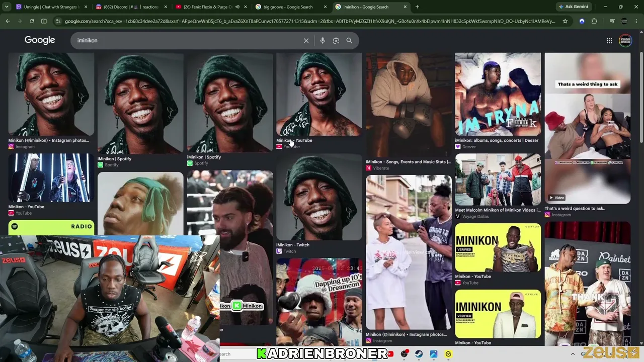644x362 pixels.
Task: Bookmark this page with the star
Action: pos(565,21)
